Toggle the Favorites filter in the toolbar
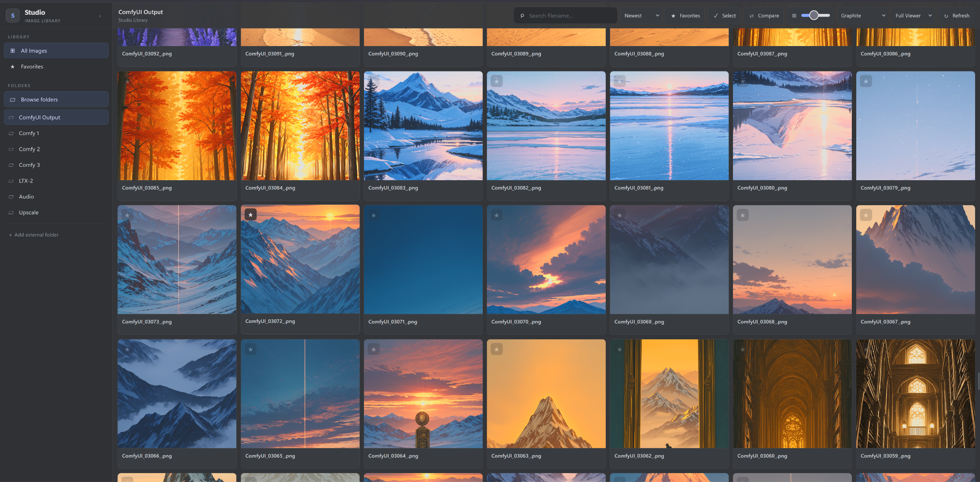Viewport: 980px width, 482px height. point(685,16)
